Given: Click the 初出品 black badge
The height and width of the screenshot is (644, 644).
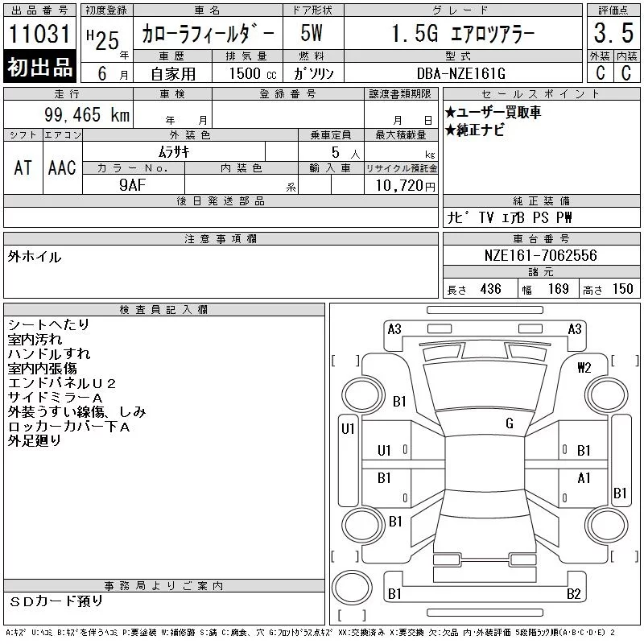Looking at the screenshot, I should coord(39,66).
